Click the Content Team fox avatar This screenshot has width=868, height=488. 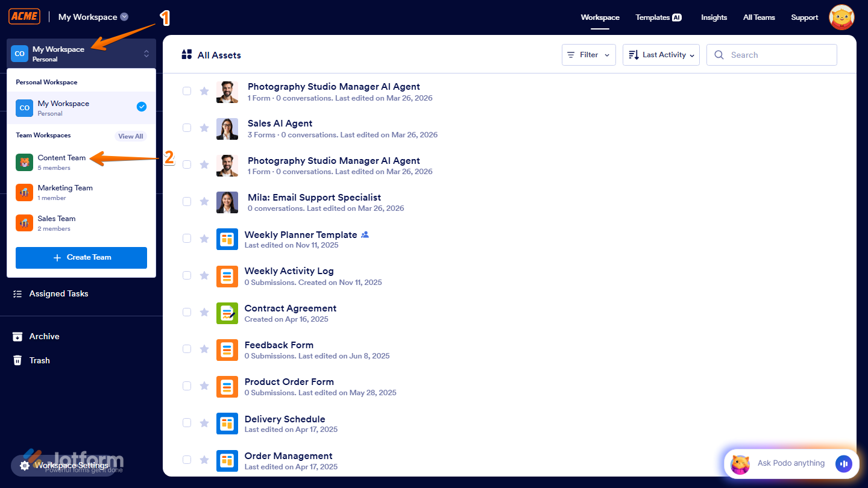24,162
